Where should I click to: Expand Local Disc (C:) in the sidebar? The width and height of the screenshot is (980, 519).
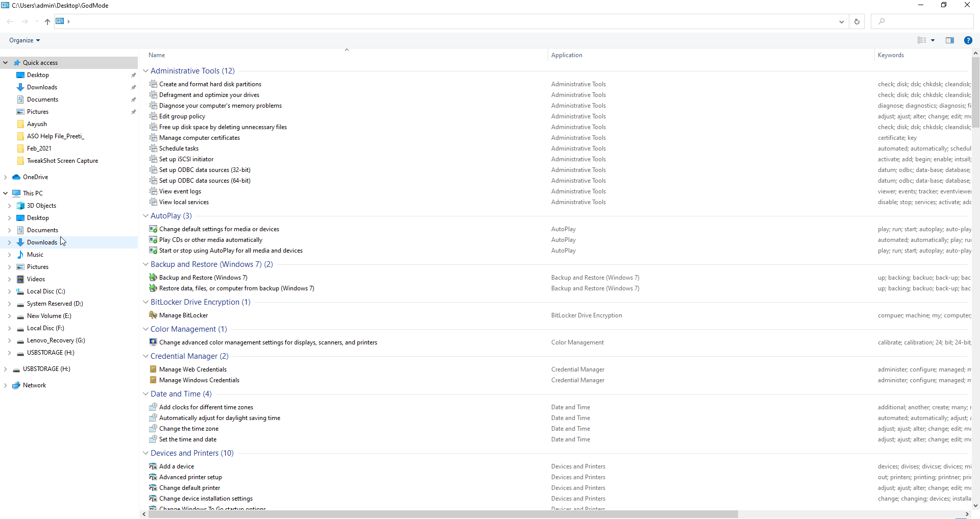9,291
